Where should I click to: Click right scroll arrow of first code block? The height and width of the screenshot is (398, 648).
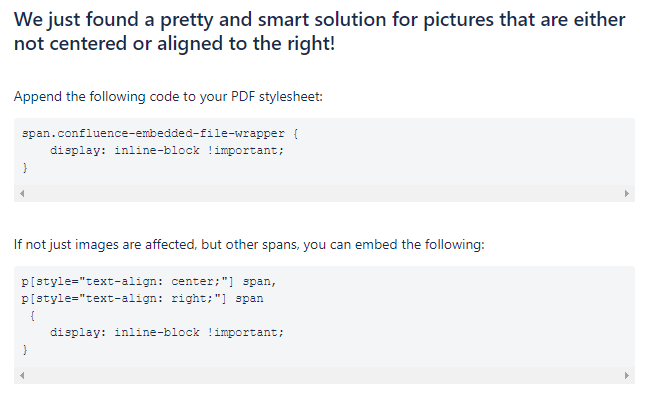[627, 193]
